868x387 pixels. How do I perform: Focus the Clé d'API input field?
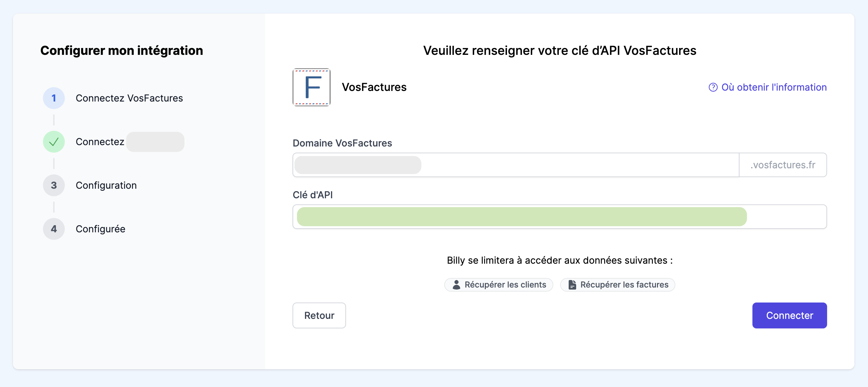point(560,217)
